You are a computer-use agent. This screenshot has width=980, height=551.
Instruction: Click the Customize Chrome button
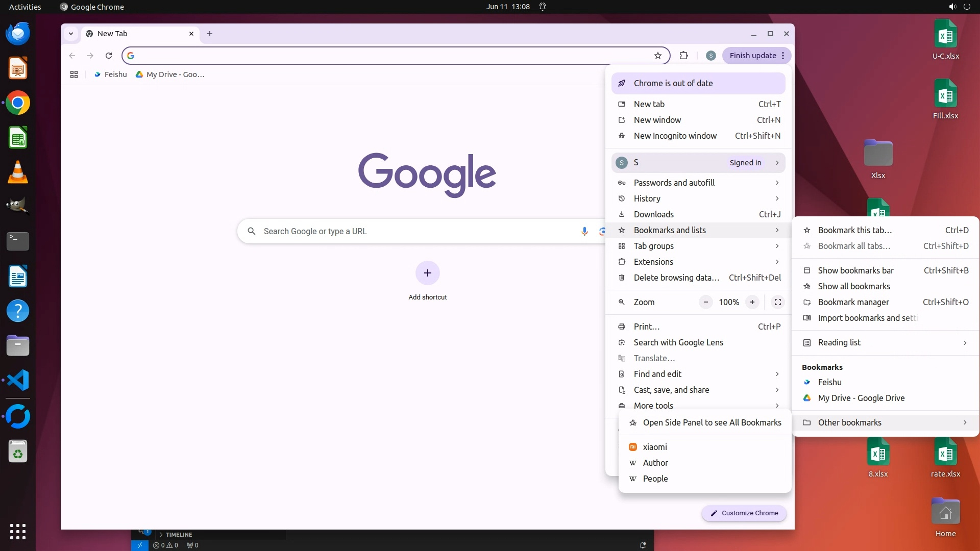click(x=744, y=513)
